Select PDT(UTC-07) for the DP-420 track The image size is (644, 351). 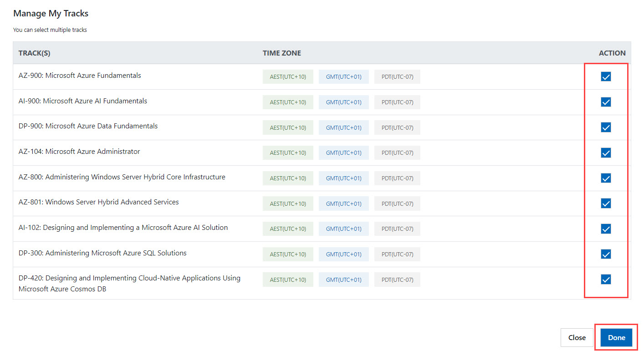pos(398,280)
